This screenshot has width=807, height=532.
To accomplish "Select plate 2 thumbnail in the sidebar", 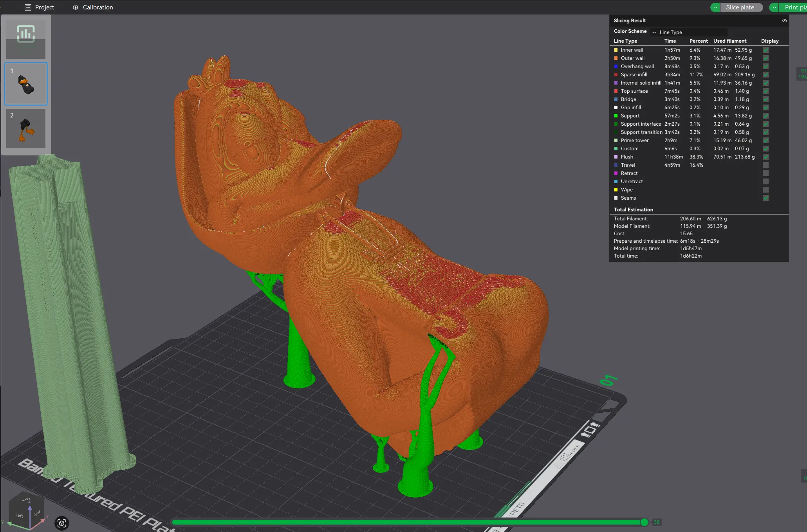I will coord(25,128).
